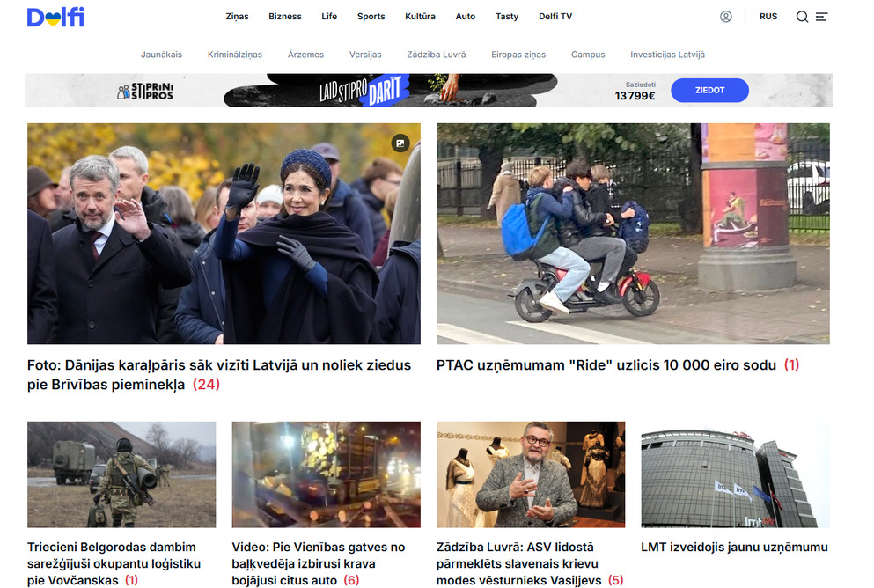This screenshot has width=874, height=588.
Task: Expand the hamburger menu icon
Action: point(822,17)
